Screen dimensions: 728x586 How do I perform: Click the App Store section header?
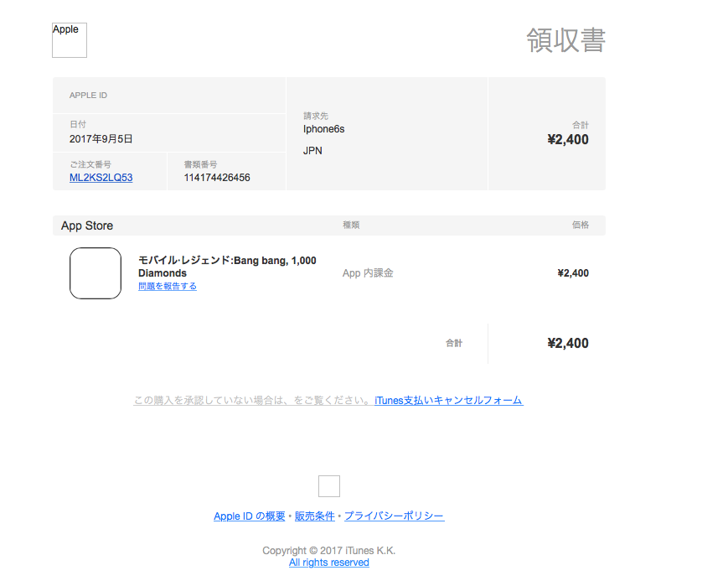(87, 226)
